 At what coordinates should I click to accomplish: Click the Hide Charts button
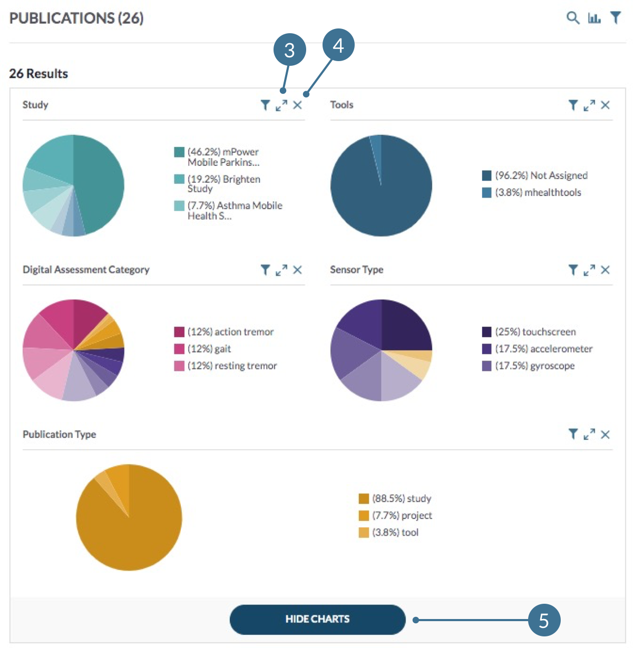[318, 620]
